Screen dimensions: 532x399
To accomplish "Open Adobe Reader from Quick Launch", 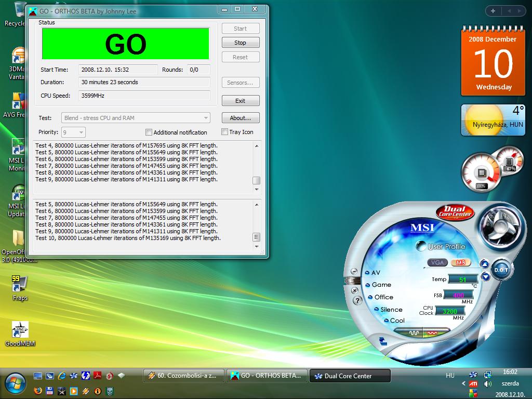I will (x=98, y=376).
